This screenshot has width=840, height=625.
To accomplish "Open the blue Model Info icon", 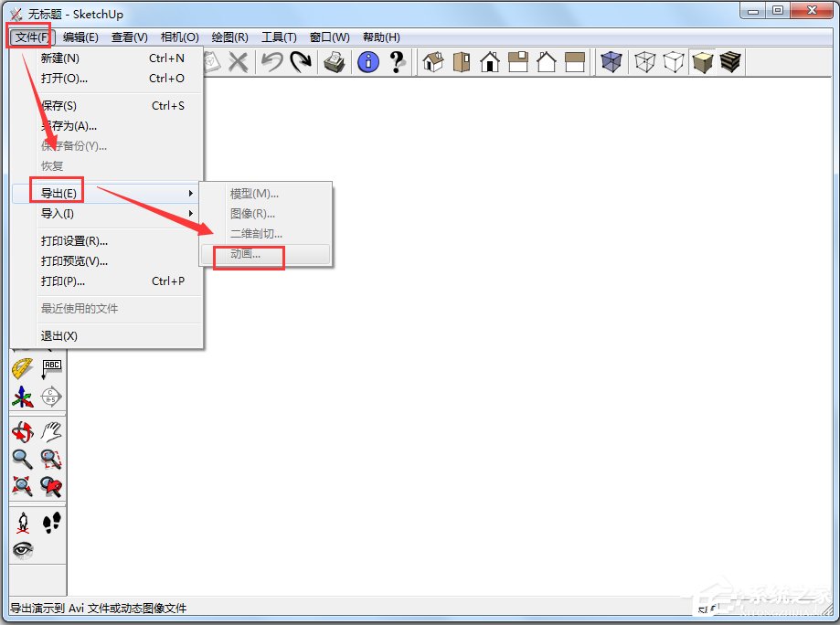I will [368, 62].
